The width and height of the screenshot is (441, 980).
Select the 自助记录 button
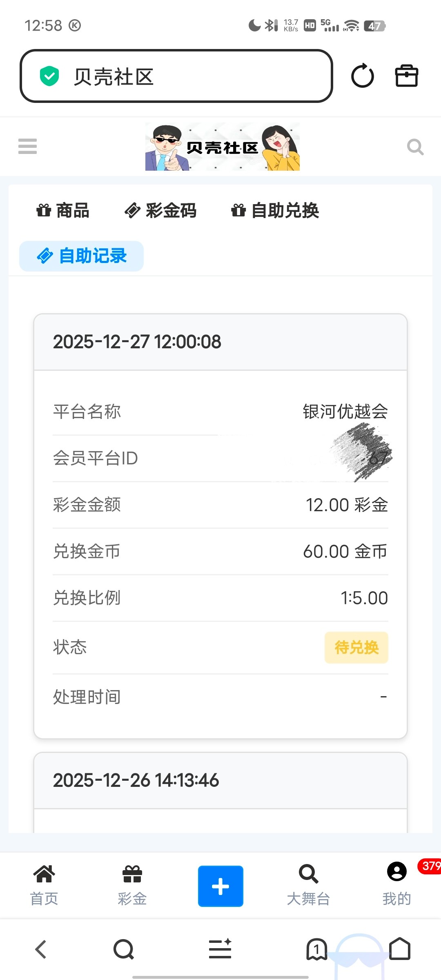tap(82, 256)
